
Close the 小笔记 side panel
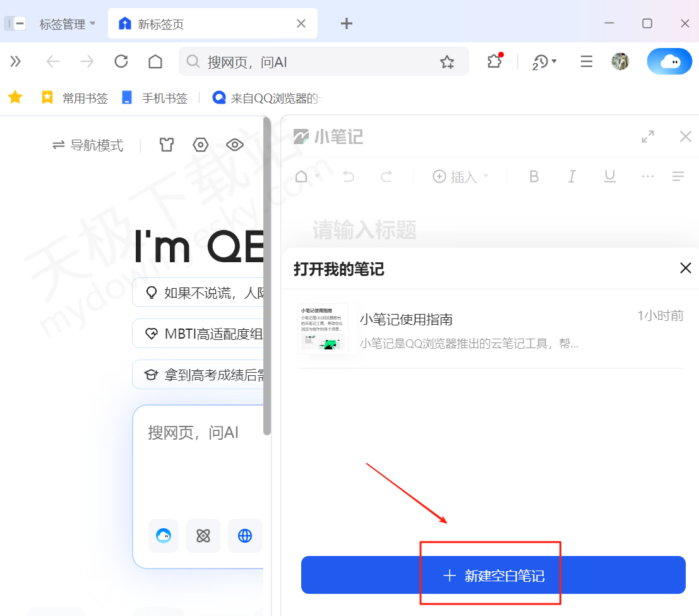pyautogui.click(x=685, y=136)
